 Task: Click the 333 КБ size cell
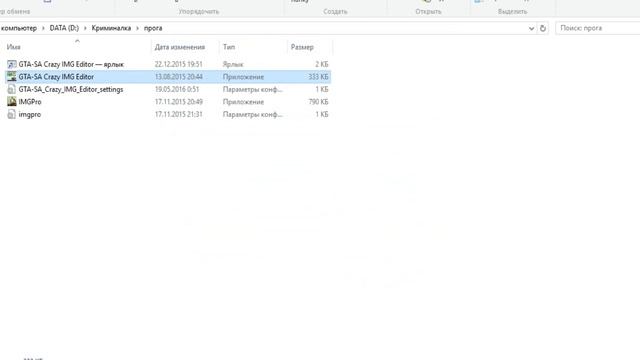(x=318, y=77)
